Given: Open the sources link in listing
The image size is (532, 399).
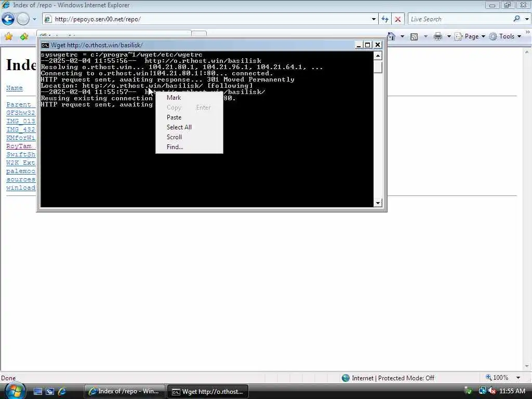Looking at the screenshot, I should click(21, 179).
